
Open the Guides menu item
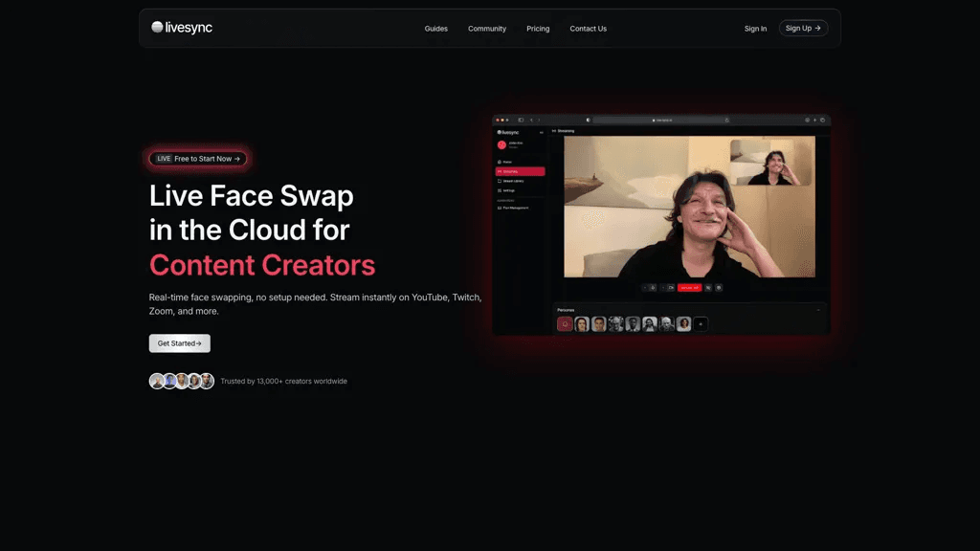[435, 29]
